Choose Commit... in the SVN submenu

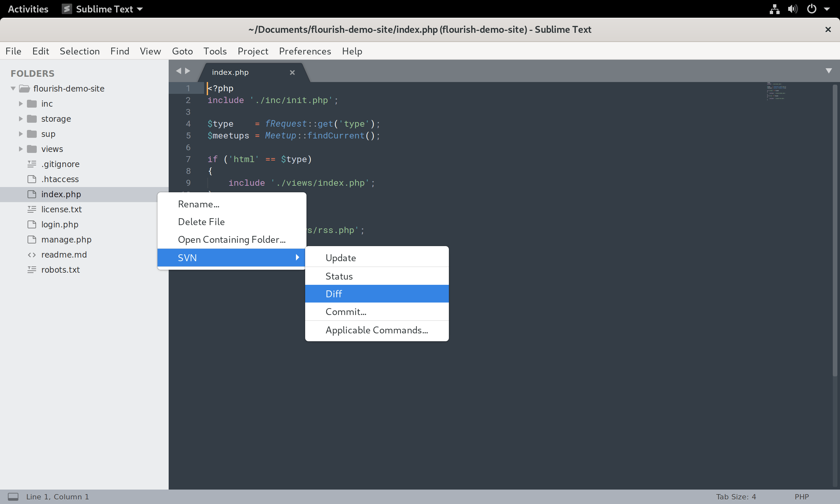tap(377, 312)
